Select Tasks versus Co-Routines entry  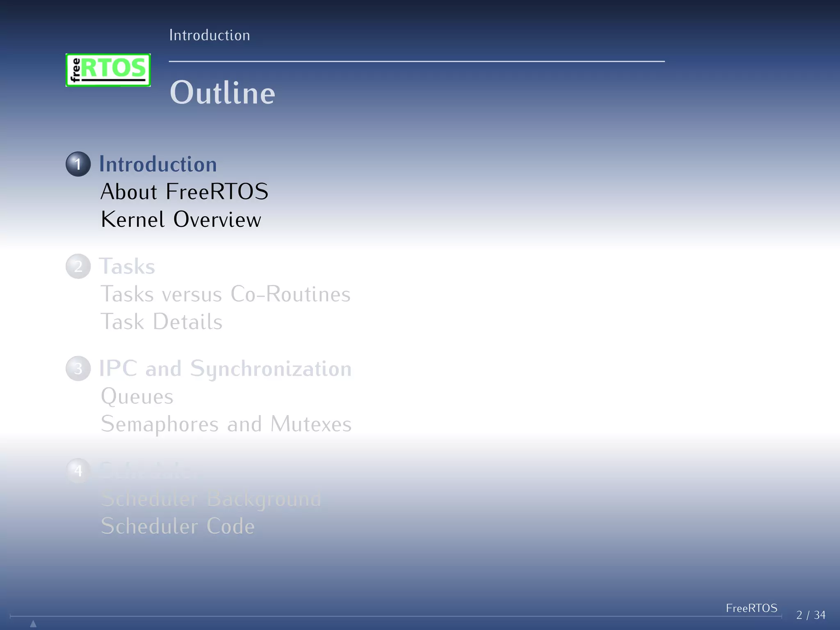tap(226, 294)
